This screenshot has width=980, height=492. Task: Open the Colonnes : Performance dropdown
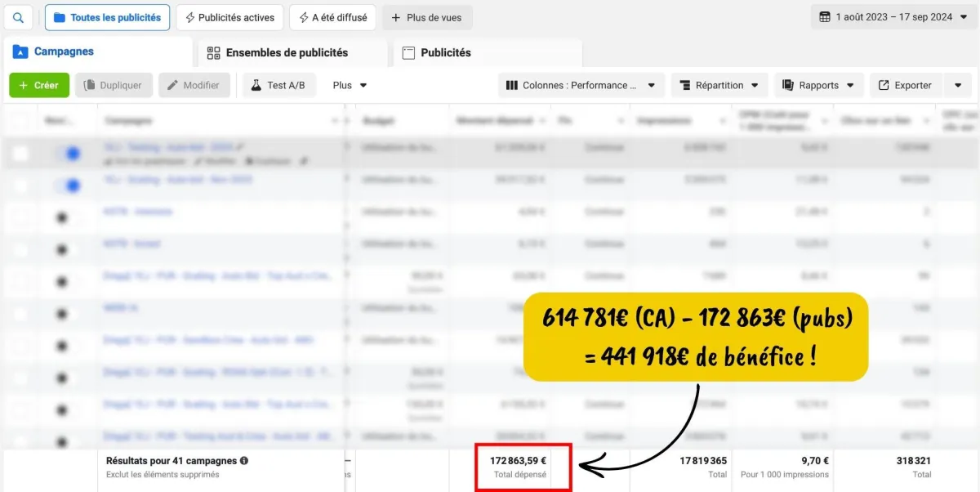581,85
